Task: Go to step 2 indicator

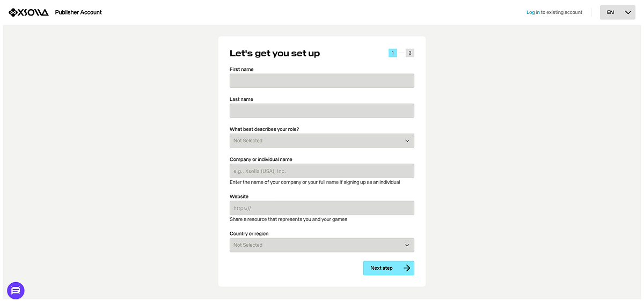Action: click(410, 53)
